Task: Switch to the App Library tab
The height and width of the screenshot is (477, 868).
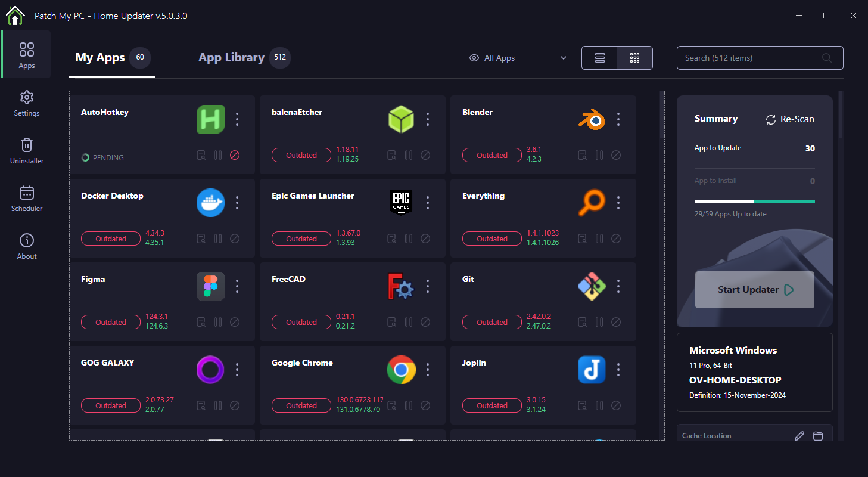Action: point(244,58)
